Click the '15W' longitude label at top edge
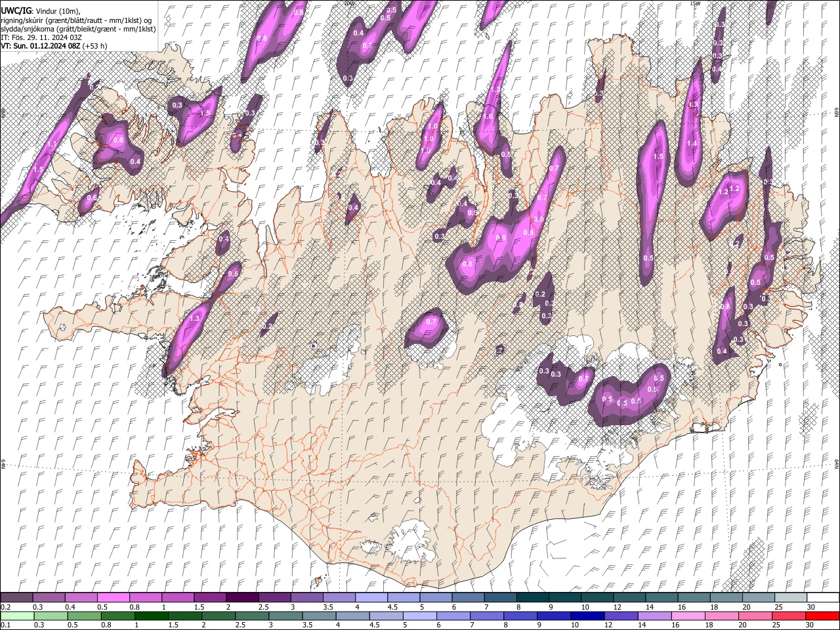840x630 pixels. coord(695,3)
